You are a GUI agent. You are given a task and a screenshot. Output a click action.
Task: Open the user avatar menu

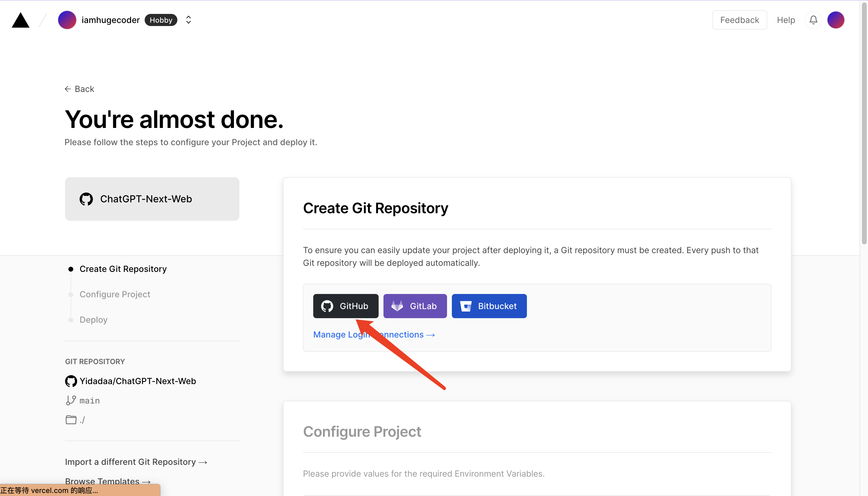[x=835, y=20]
